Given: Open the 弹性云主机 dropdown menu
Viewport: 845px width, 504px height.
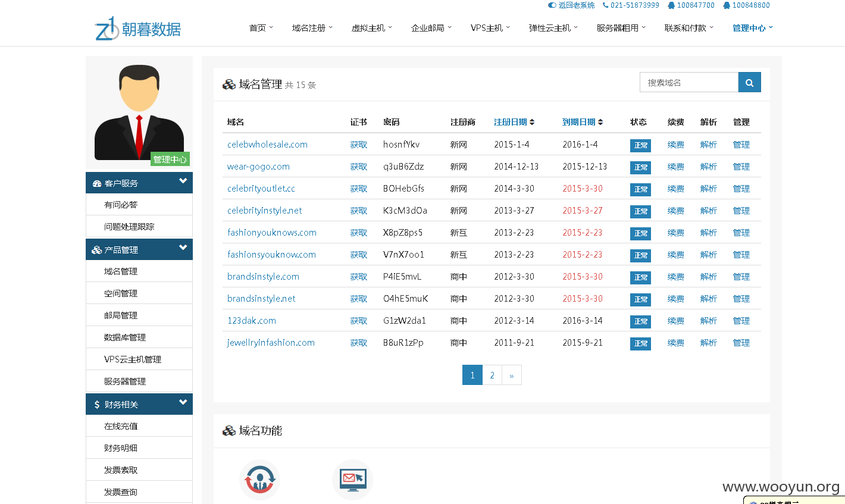Looking at the screenshot, I should coord(553,28).
